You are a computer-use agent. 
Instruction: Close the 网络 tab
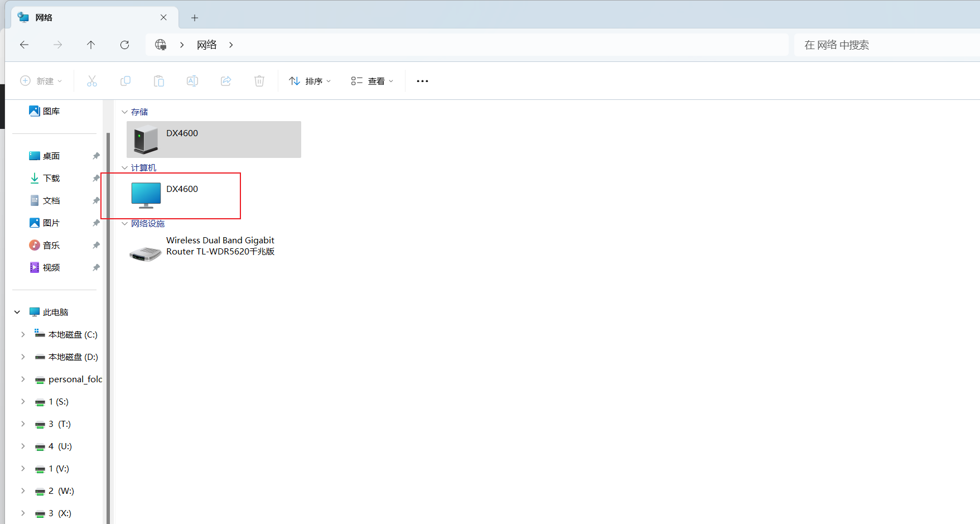[x=163, y=17]
